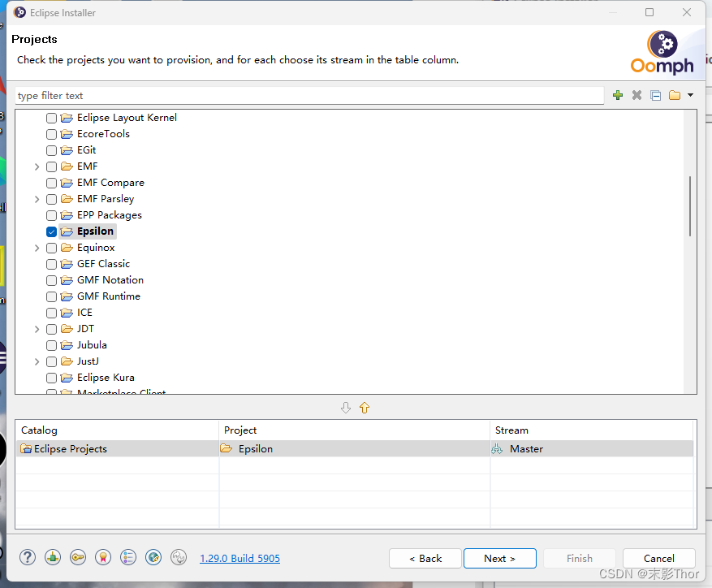The height and width of the screenshot is (588, 712).
Task: Check the Jubula checkbox
Action: pyautogui.click(x=51, y=345)
